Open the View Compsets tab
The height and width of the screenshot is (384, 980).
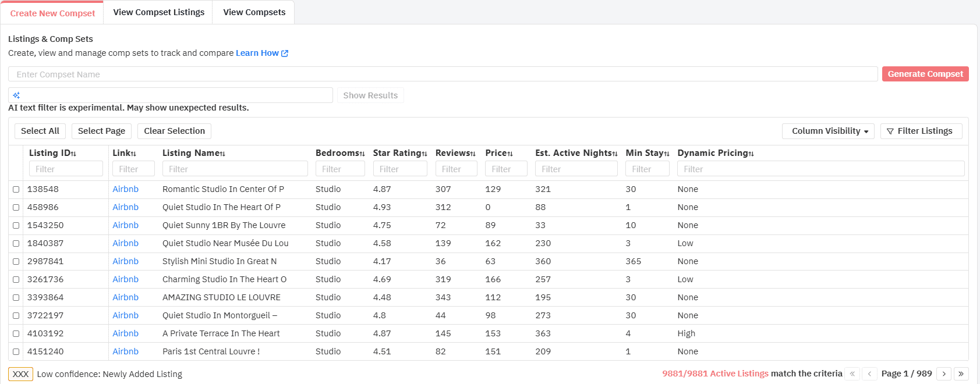point(254,12)
